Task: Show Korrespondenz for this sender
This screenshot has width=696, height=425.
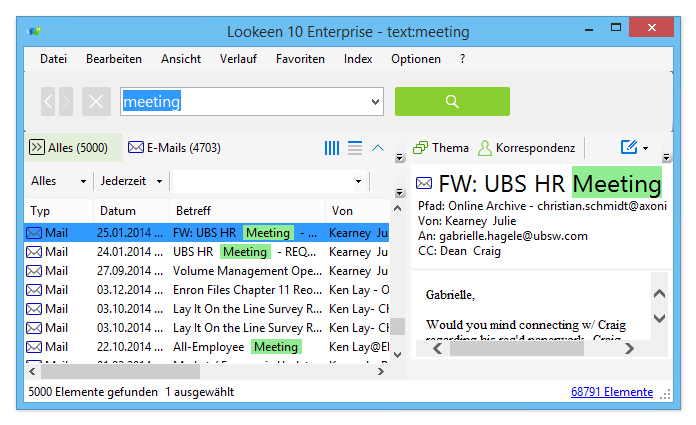Action: [x=526, y=148]
